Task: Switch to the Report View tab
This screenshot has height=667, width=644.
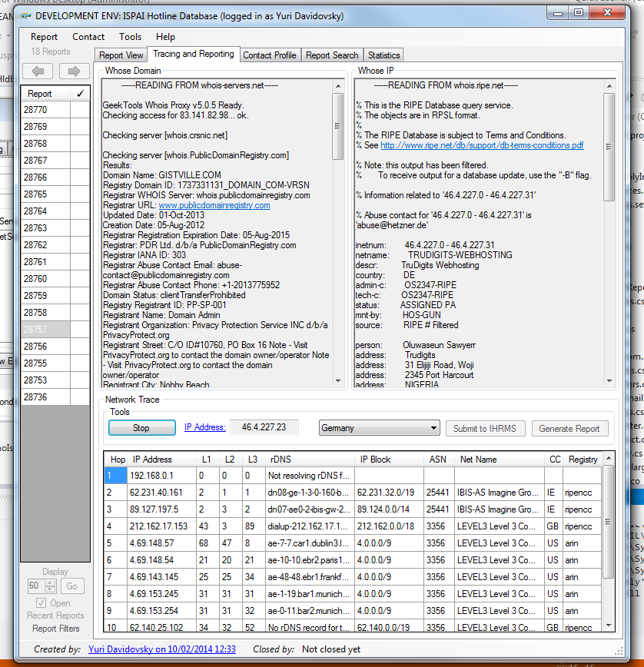Action: pyautogui.click(x=121, y=55)
